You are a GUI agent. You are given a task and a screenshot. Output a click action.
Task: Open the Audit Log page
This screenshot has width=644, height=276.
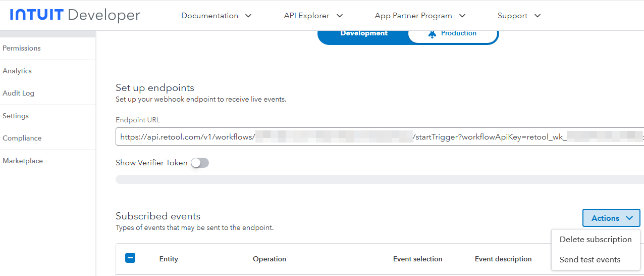18,93
